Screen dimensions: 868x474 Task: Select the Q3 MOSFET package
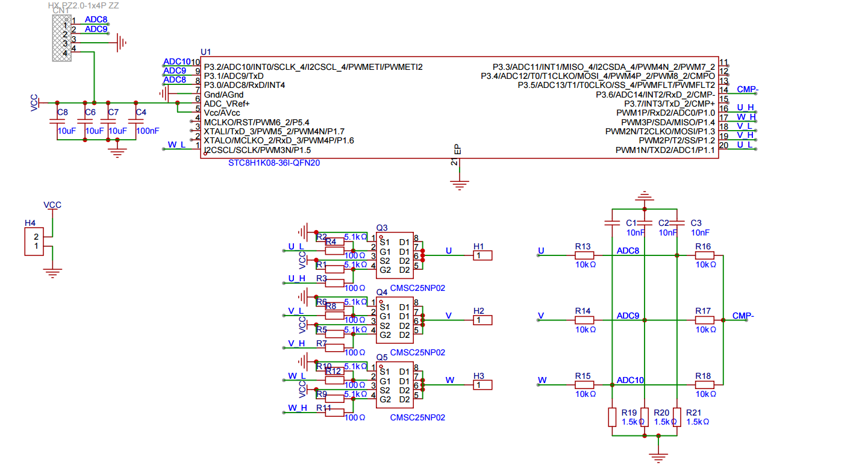pyautogui.click(x=395, y=255)
